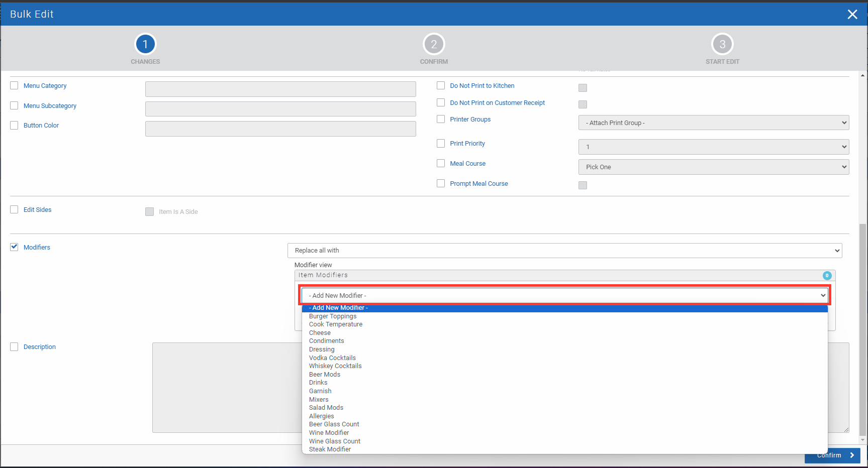Tick the Do Not Print to Kitchen checkbox

tap(441, 85)
